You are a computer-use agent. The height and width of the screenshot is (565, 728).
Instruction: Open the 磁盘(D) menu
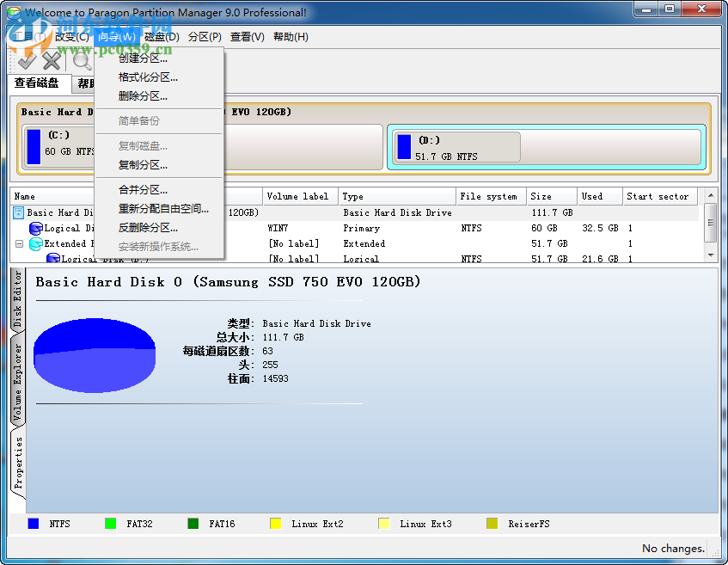(162, 37)
